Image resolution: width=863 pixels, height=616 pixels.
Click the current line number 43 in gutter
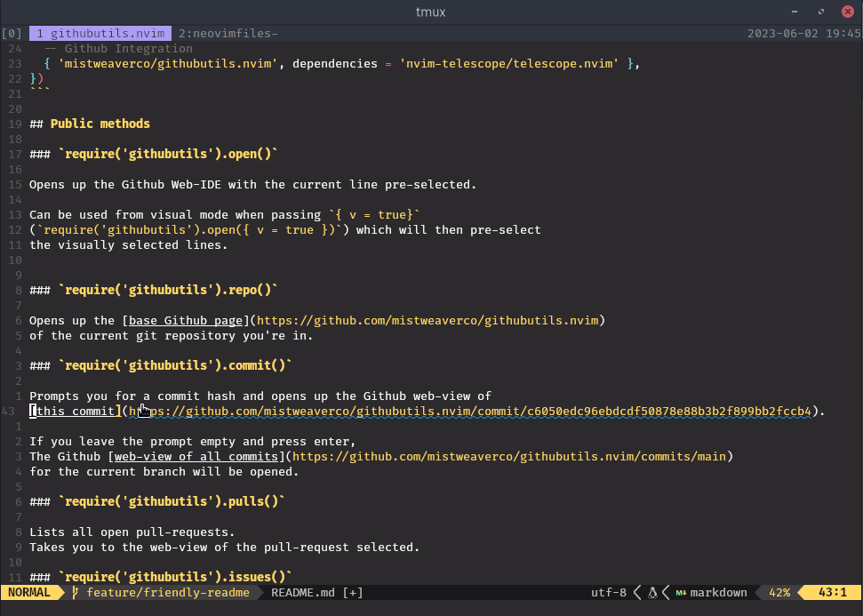click(x=8, y=412)
